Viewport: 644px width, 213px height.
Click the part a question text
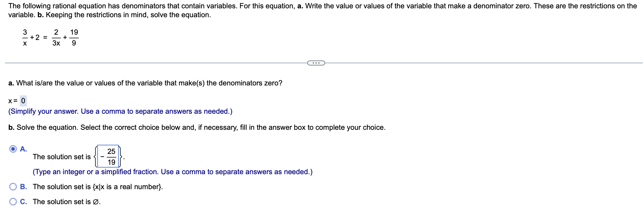point(144,83)
